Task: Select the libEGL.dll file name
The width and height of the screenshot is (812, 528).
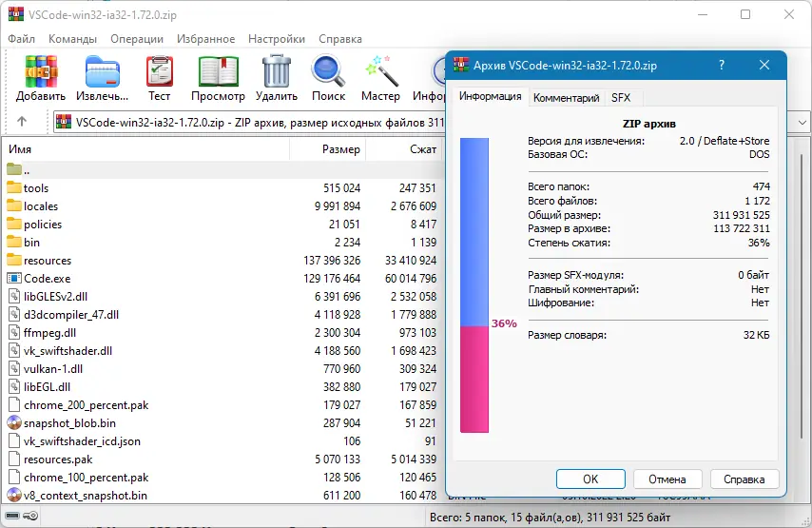Action: 48,387
